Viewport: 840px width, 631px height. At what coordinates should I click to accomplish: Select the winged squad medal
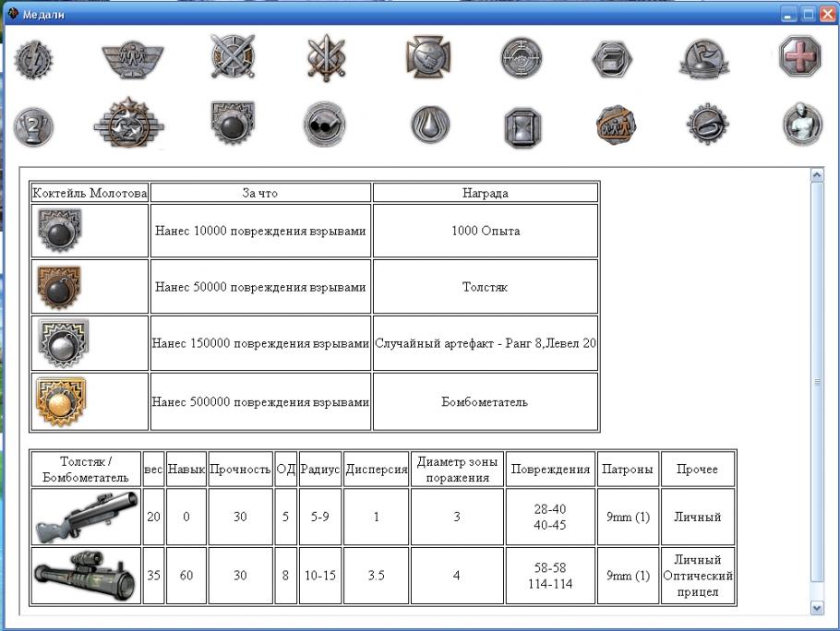point(132,60)
